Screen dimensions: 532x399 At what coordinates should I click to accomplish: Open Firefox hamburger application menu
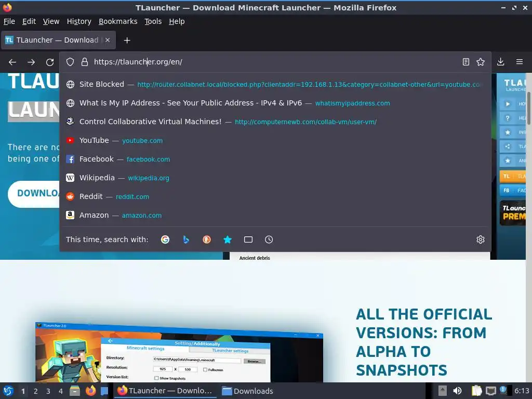(520, 62)
